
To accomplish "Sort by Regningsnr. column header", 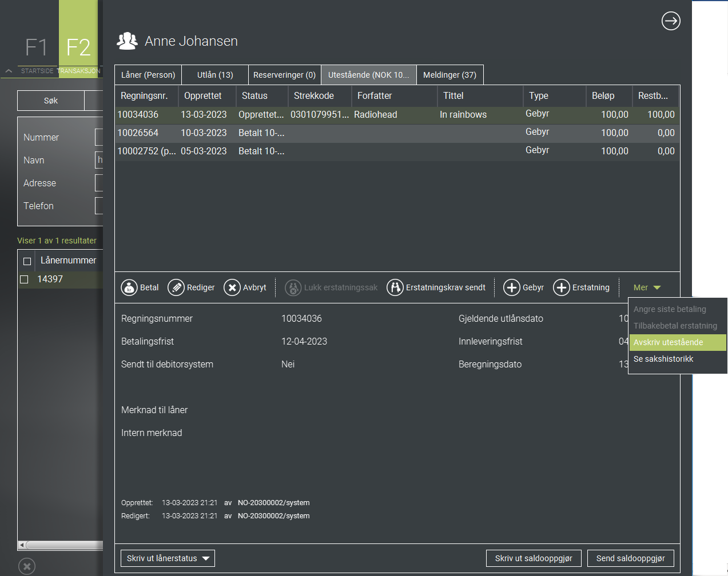I will click(146, 95).
